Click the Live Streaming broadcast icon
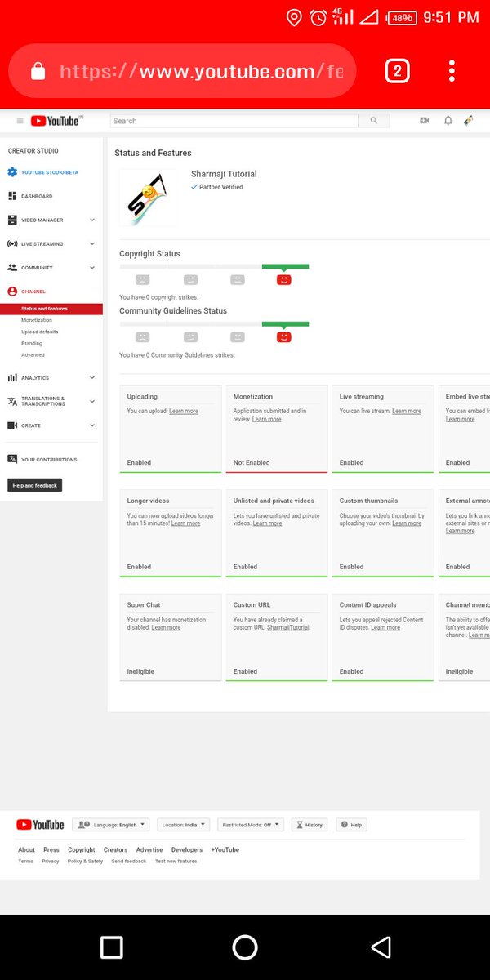This screenshot has height=980, width=490. 12,243
